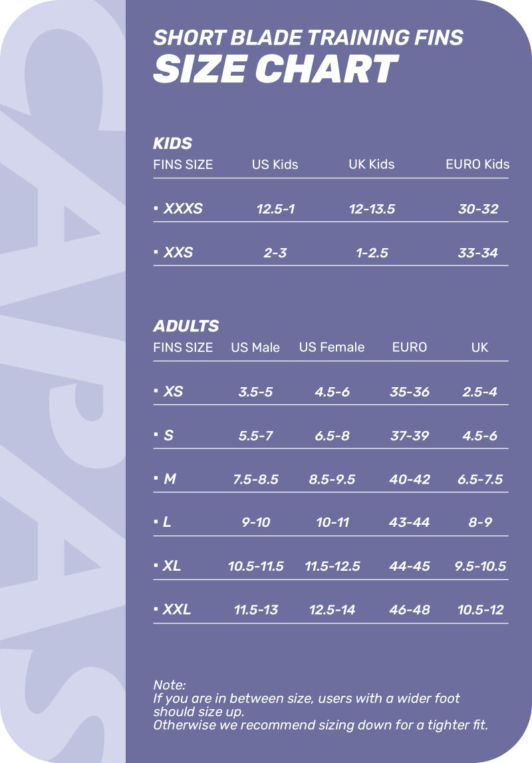Click the Short Blade Training Fins subtitle

308,37
